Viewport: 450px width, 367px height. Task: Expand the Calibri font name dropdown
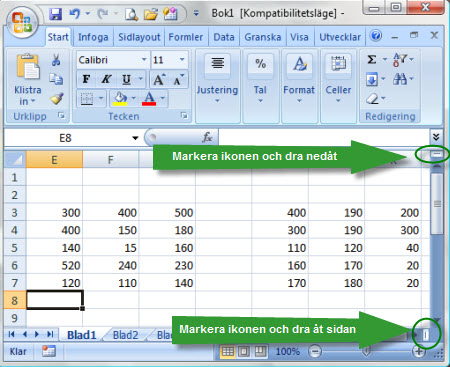(x=144, y=60)
